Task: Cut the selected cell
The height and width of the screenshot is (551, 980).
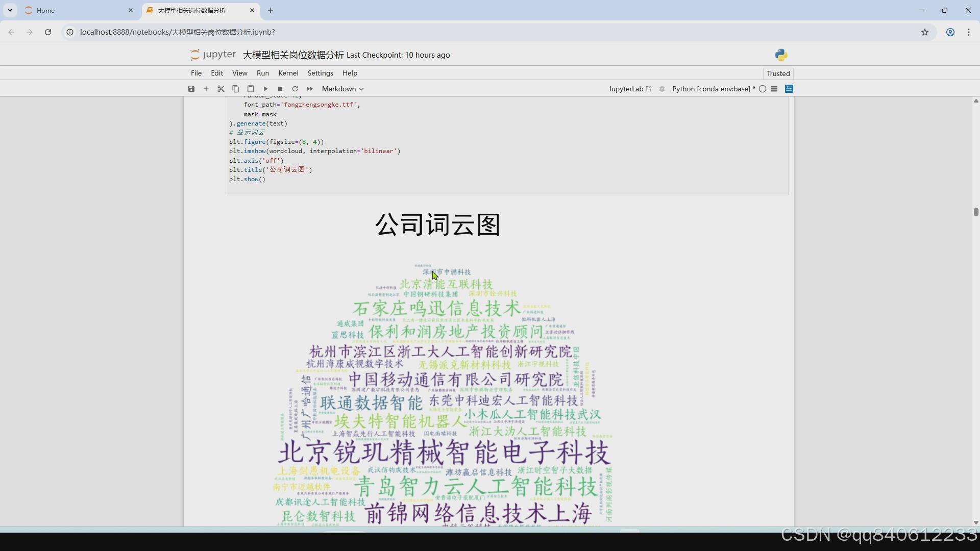Action: (x=220, y=88)
